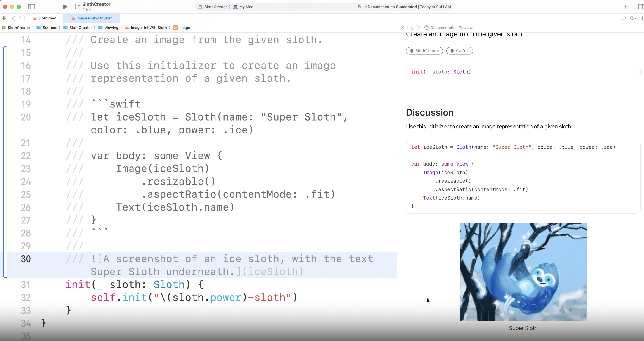Click the Super Sloth image preview
The width and height of the screenshot is (644, 341).
(x=523, y=272)
